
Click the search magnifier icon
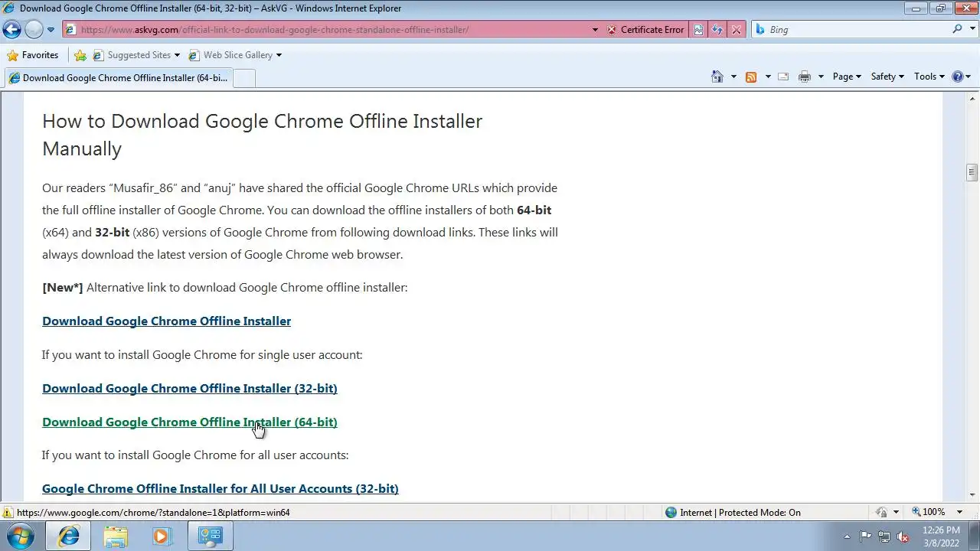tap(957, 29)
